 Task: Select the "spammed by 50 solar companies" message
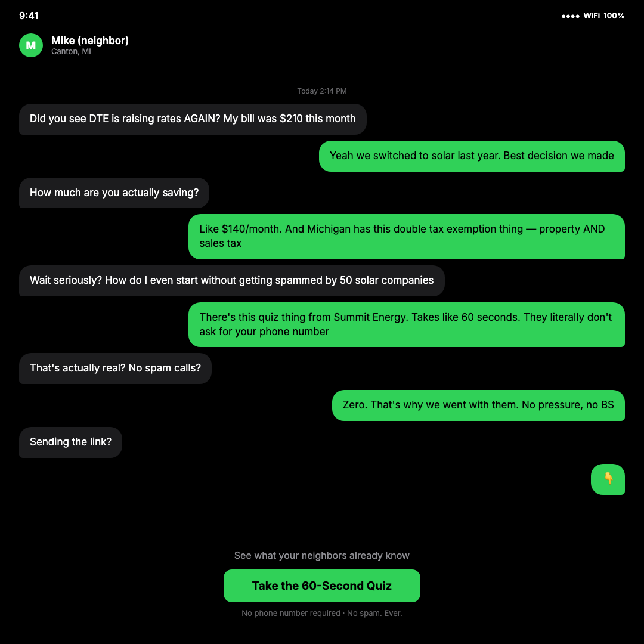coord(231,281)
